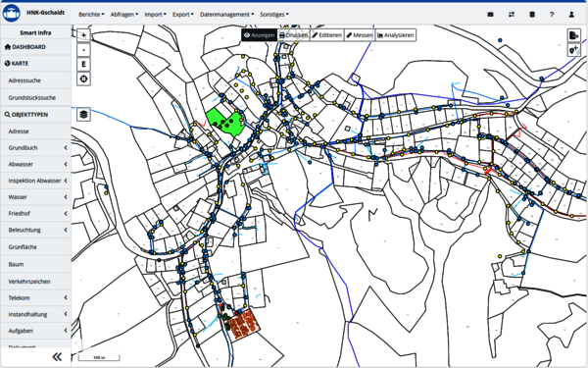Open the help question mark icon
This screenshot has width=588, height=368.
[552, 15]
